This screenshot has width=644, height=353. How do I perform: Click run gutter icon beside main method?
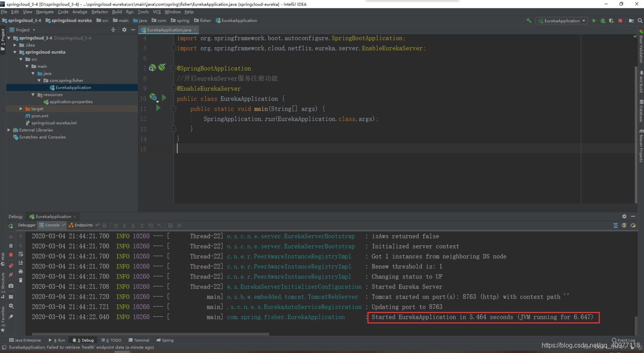coord(158,108)
